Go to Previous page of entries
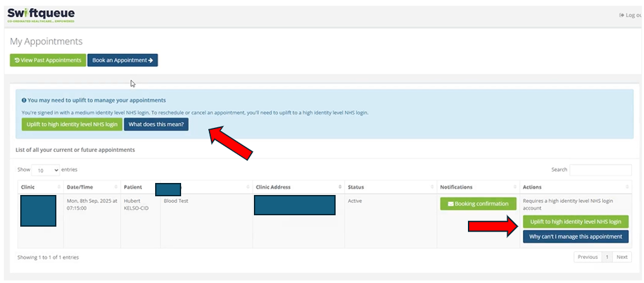Viewport: 644px width, 283px height. pyautogui.click(x=587, y=257)
